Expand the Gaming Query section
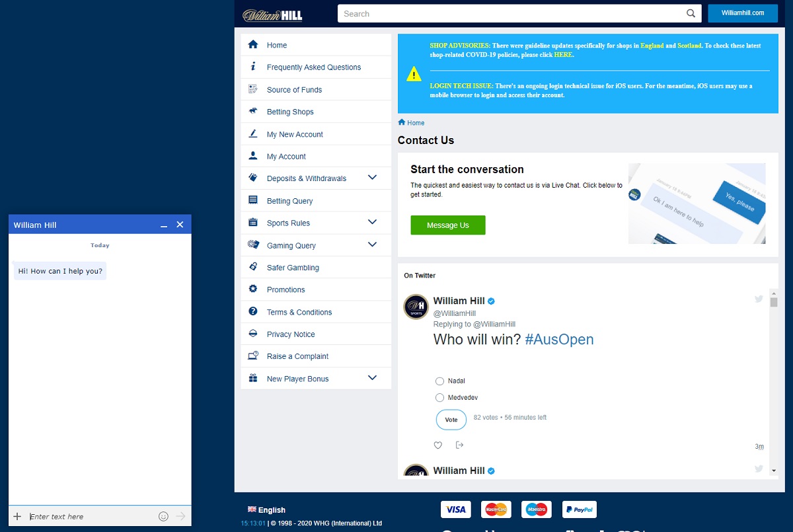 [x=372, y=245]
